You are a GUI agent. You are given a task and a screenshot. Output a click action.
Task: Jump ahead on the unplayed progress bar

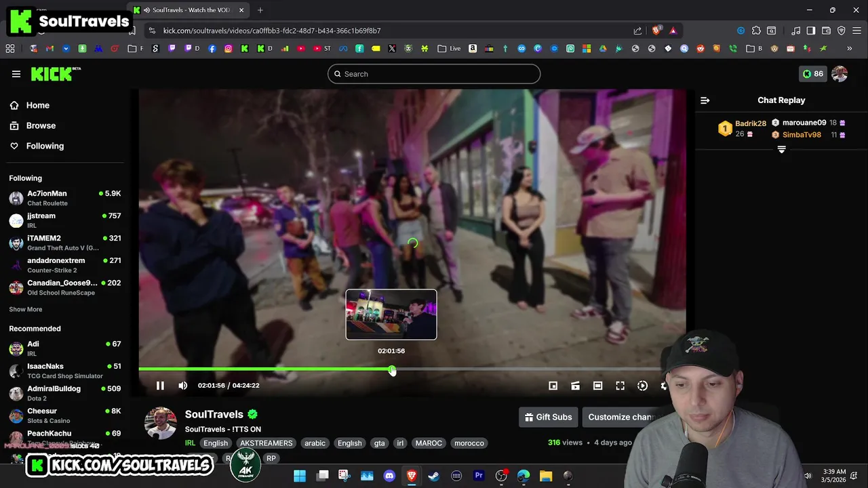[529, 369]
